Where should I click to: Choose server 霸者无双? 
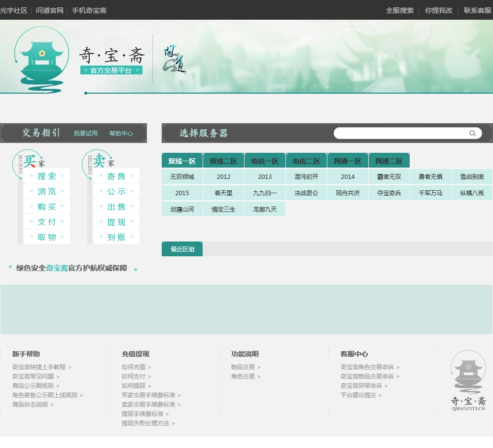click(x=389, y=176)
